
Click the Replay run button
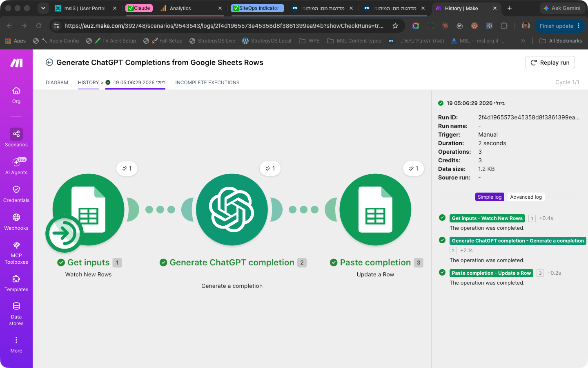tap(550, 63)
